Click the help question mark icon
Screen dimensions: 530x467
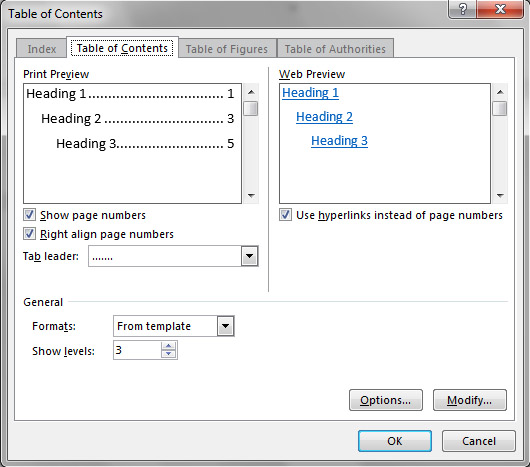[462, 9]
